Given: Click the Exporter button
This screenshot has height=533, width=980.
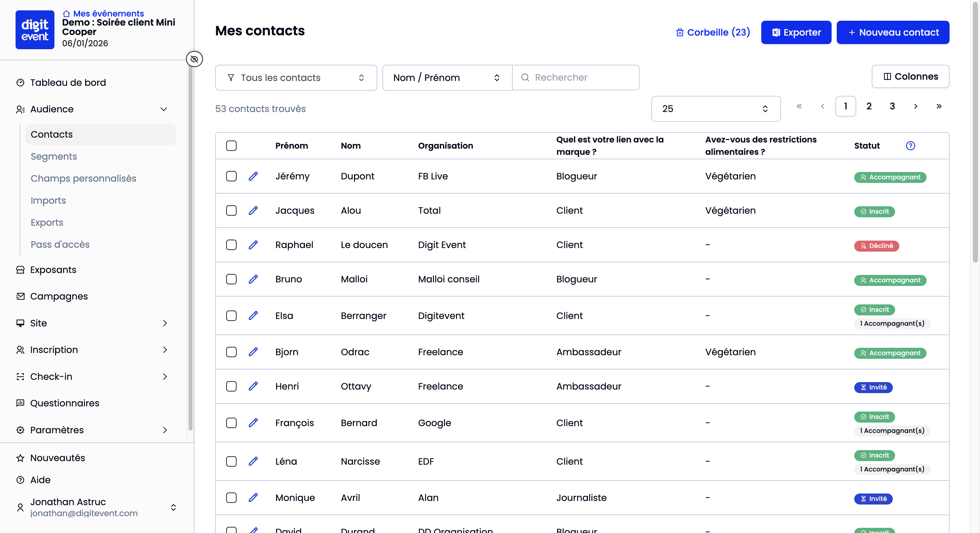Looking at the screenshot, I should click(796, 32).
